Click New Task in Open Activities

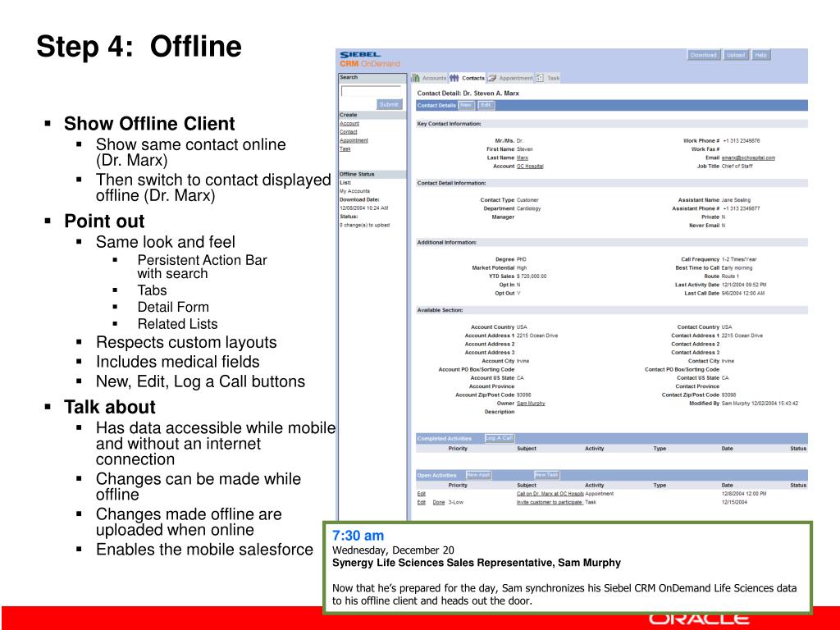click(546, 475)
